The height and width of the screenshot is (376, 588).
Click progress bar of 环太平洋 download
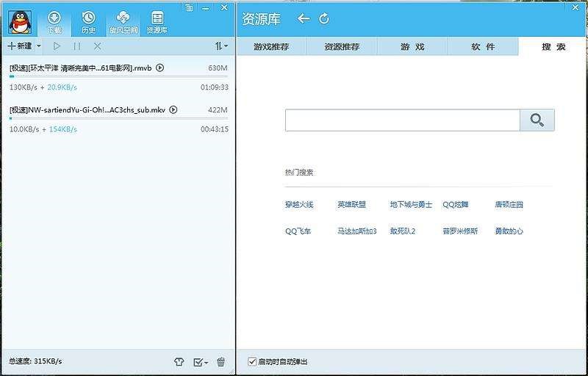tap(118, 76)
